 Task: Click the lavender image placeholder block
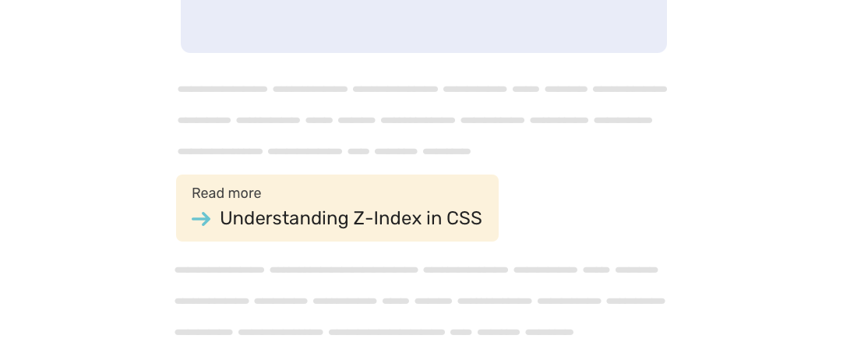(424, 25)
